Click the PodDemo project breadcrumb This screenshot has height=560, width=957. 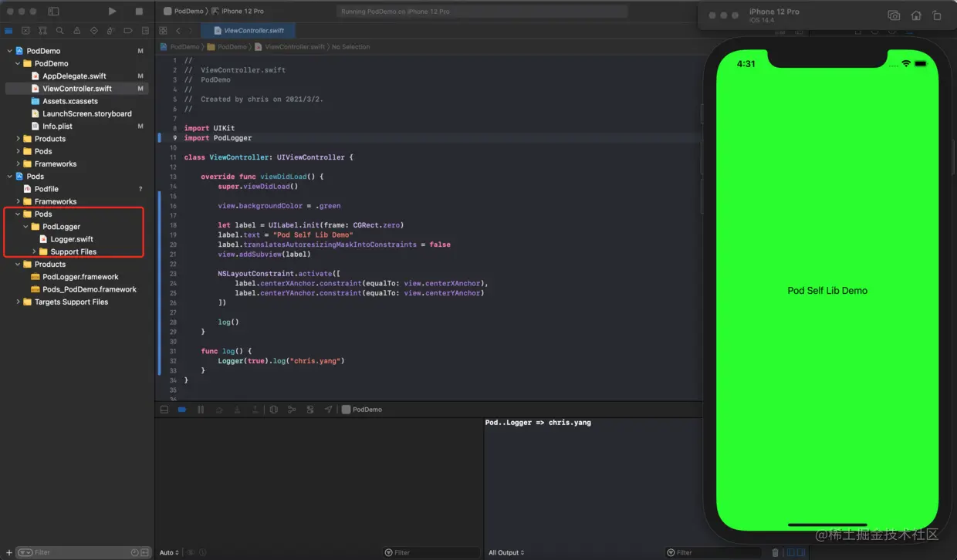pyautogui.click(x=180, y=47)
